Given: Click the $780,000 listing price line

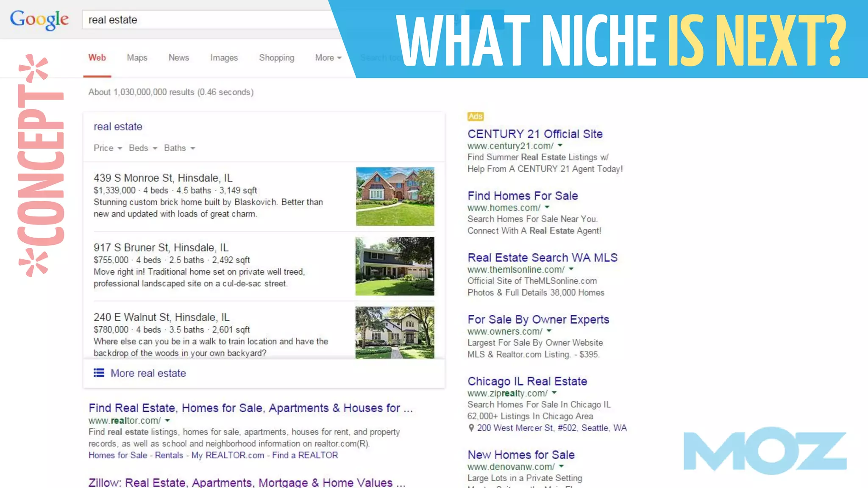Looking at the screenshot, I should point(172,329).
